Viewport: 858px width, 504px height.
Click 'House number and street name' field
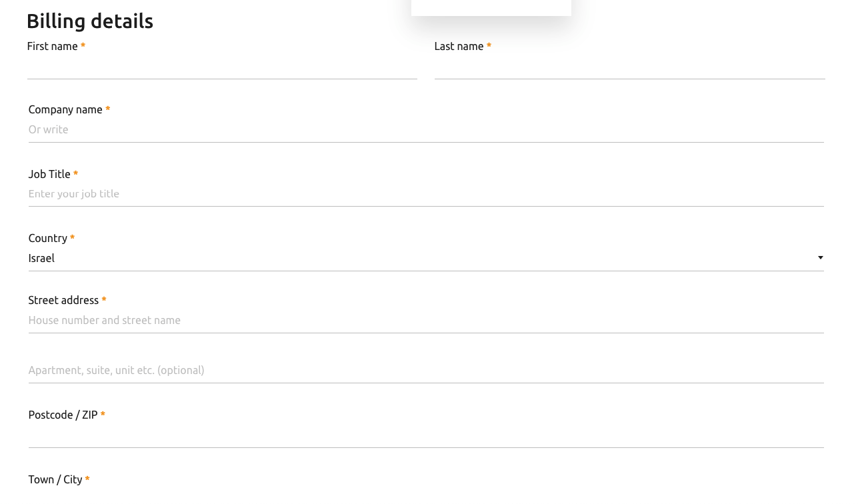point(426,321)
